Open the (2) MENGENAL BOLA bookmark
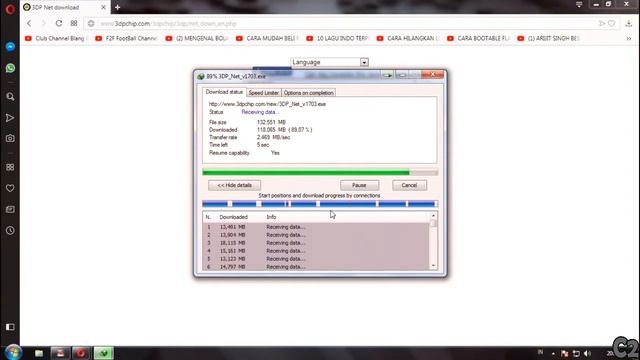This screenshot has height=360, width=640. [198, 38]
